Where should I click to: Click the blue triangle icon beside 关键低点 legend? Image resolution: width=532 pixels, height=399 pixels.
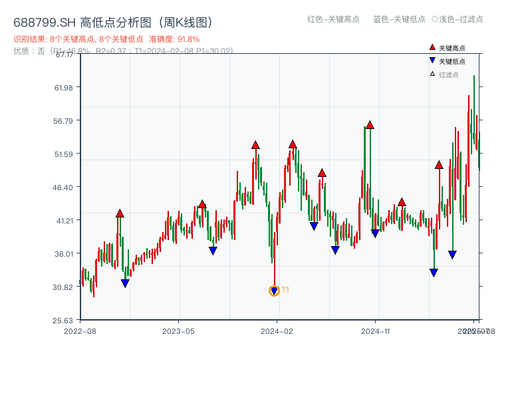click(432, 61)
